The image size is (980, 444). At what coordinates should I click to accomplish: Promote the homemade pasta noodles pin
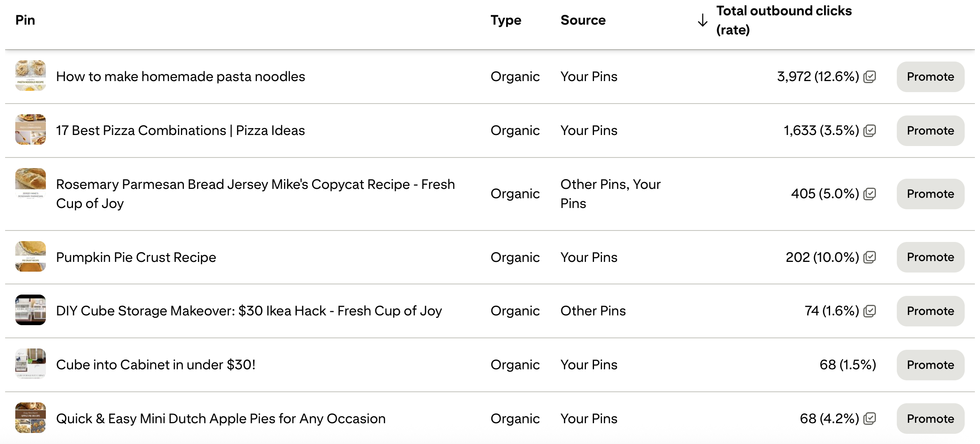tap(930, 77)
